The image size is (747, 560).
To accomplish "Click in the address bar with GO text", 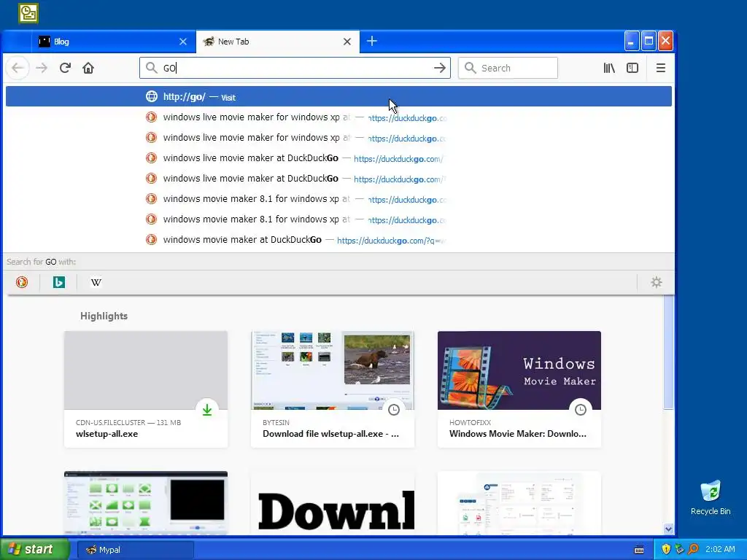I will pyautogui.click(x=295, y=68).
